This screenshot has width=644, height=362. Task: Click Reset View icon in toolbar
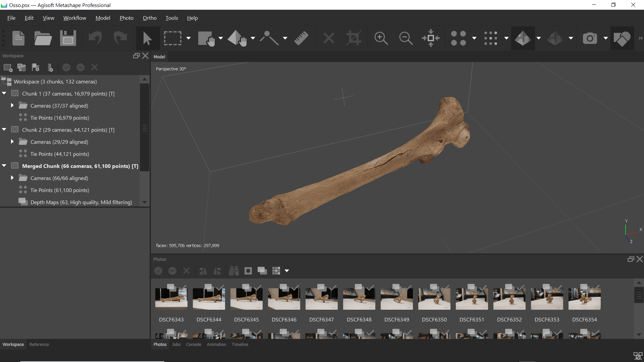431,38
